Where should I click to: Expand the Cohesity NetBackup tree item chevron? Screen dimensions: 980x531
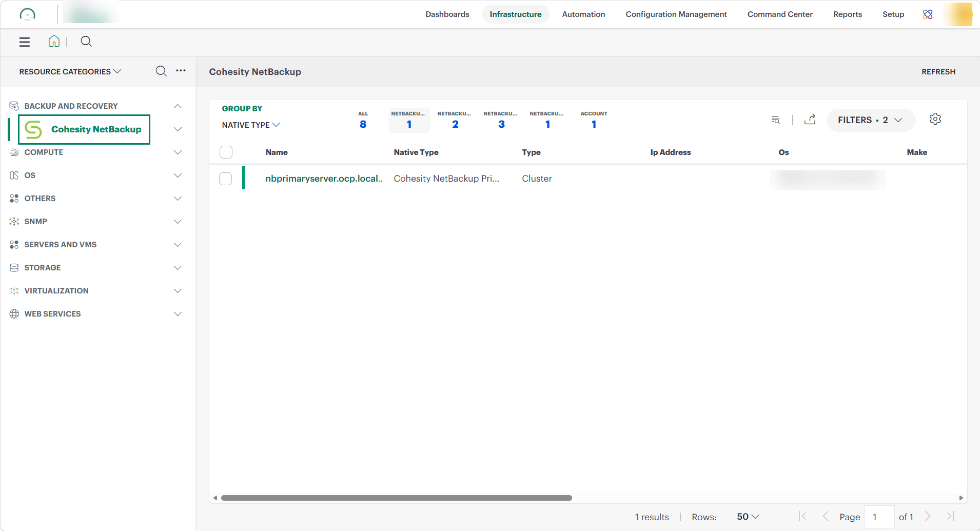178,129
